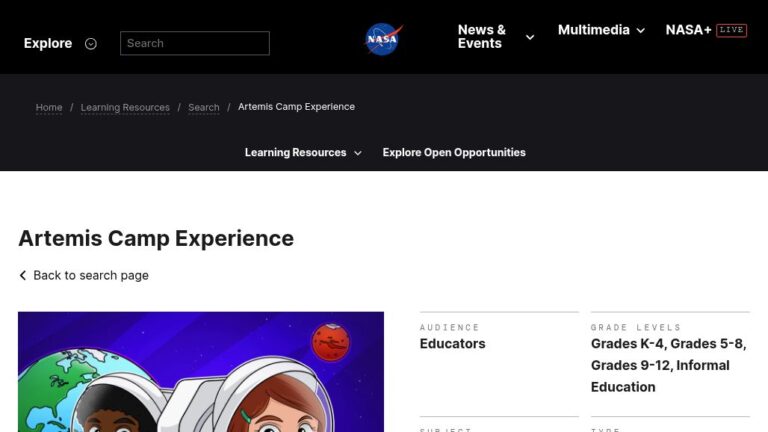Open the Explore menu
The width and height of the screenshot is (768, 432).
[x=48, y=43]
